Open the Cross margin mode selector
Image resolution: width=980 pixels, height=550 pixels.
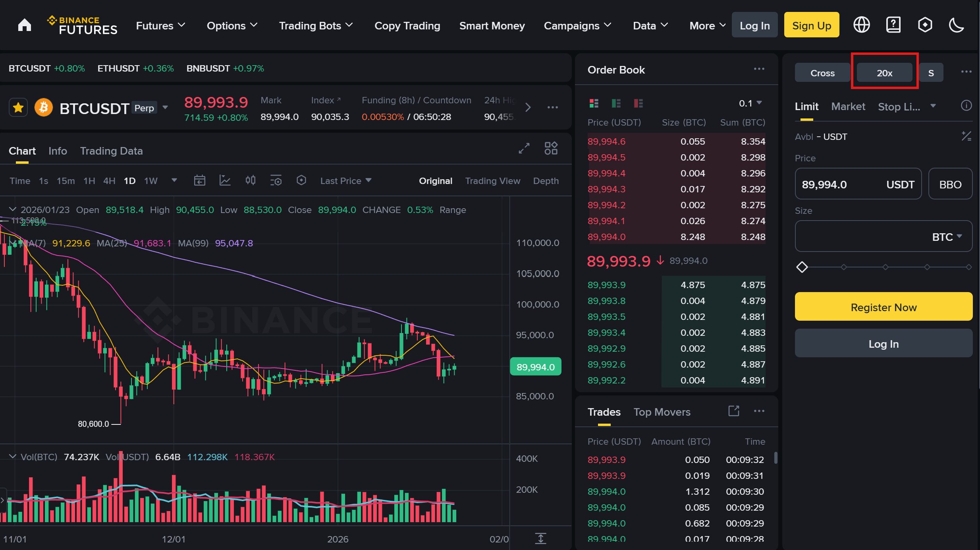[822, 72]
